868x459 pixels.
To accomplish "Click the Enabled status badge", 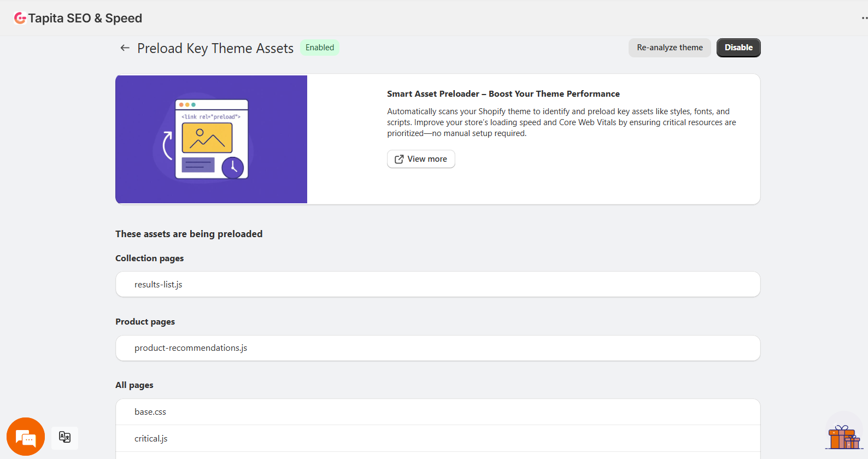I will point(320,48).
